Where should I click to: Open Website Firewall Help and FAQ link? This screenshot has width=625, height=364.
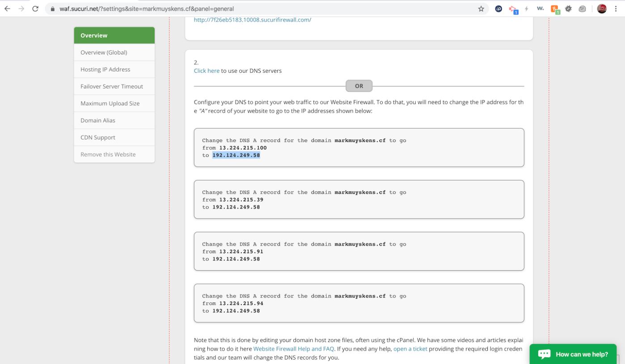pos(294,349)
